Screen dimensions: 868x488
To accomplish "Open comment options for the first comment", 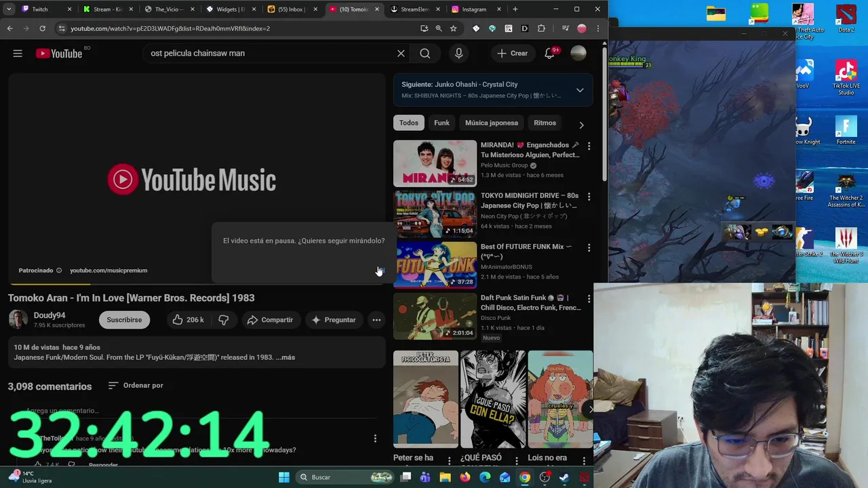I will pyautogui.click(x=375, y=439).
